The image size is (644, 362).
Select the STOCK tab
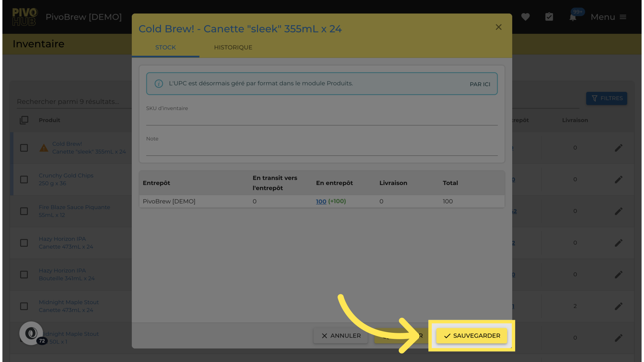[x=165, y=47]
